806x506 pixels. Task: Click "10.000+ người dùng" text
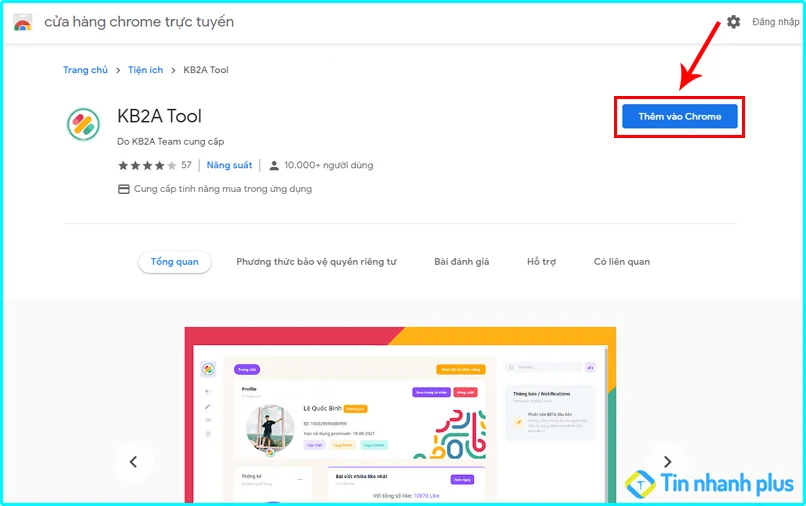pyautogui.click(x=328, y=166)
